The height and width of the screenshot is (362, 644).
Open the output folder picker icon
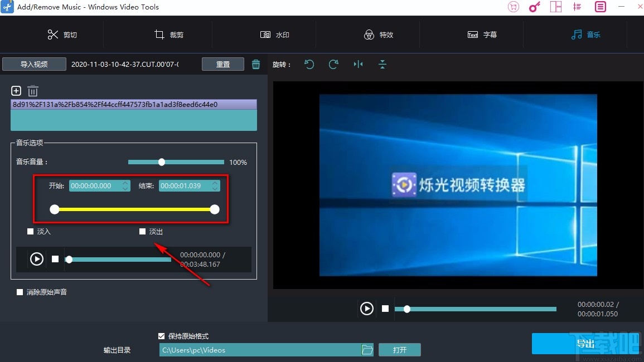[367, 350]
